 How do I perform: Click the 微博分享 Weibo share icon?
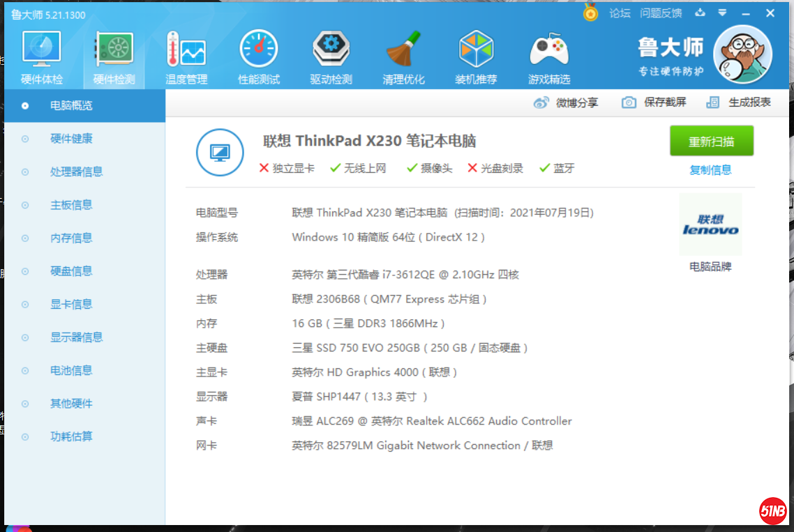(x=542, y=102)
